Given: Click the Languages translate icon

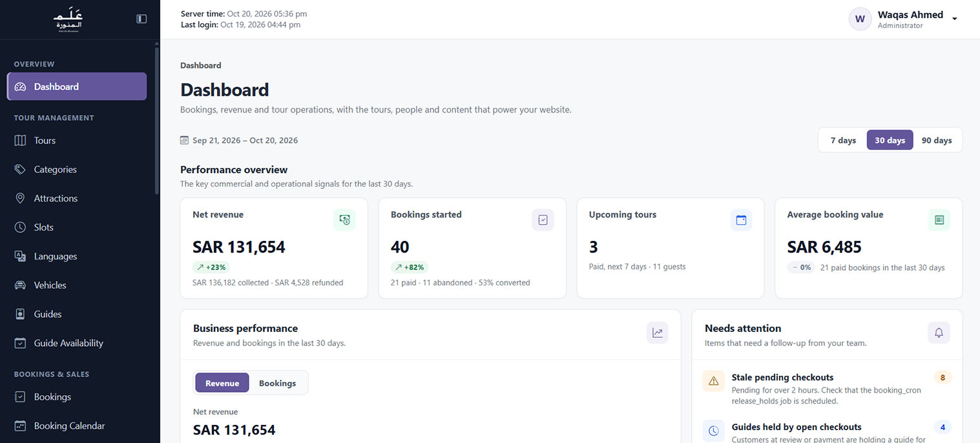Looking at the screenshot, I should pyautogui.click(x=20, y=256).
